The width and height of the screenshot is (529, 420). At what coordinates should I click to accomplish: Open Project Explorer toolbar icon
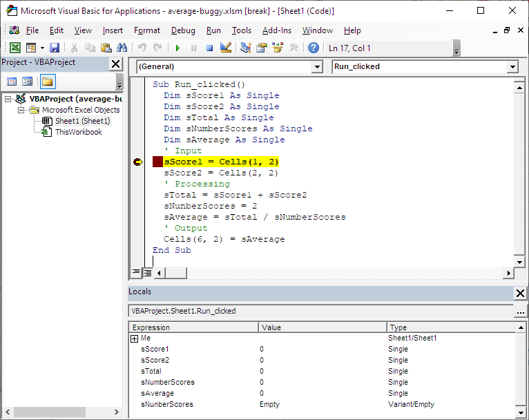[246, 48]
